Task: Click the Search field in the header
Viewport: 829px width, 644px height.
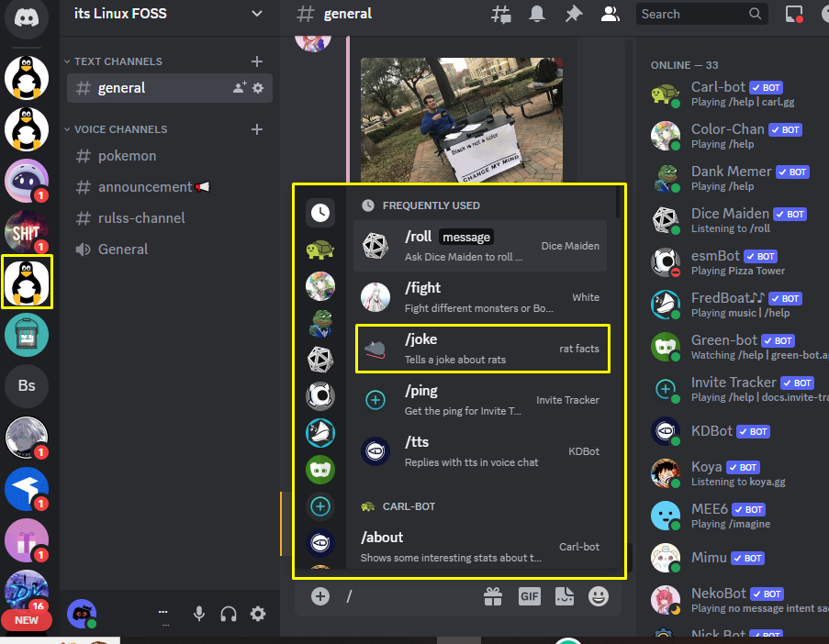Action: (701, 15)
